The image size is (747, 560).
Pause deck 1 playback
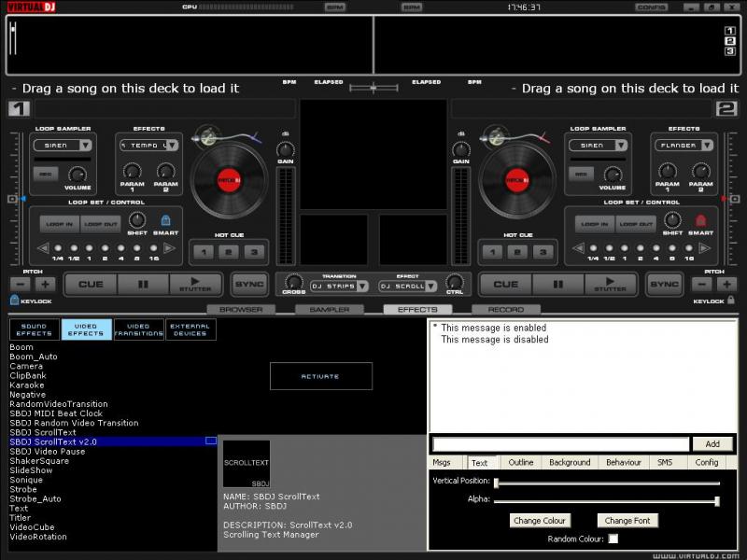pos(143,285)
